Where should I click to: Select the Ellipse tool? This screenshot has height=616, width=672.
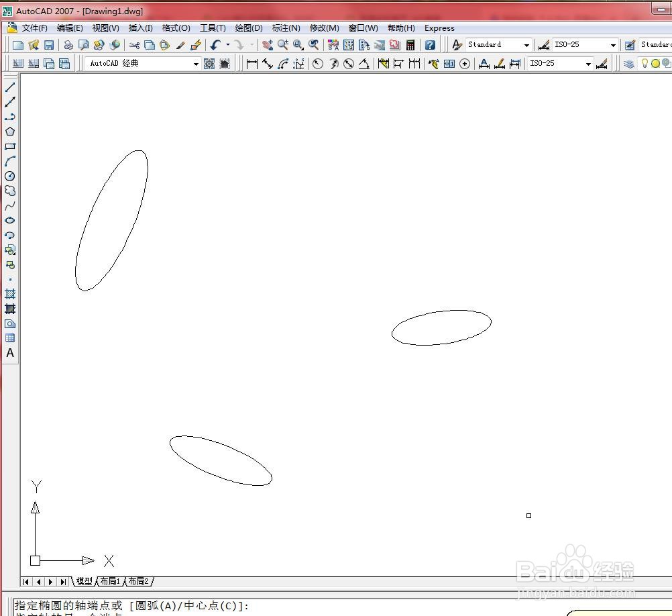click(x=10, y=220)
